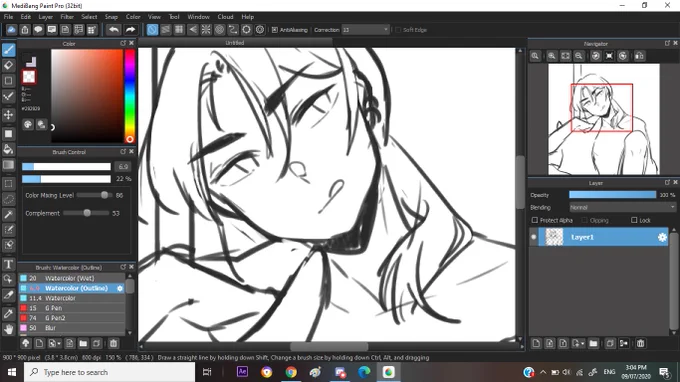Open the File menu
The height and width of the screenshot is (382, 680).
[8, 17]
